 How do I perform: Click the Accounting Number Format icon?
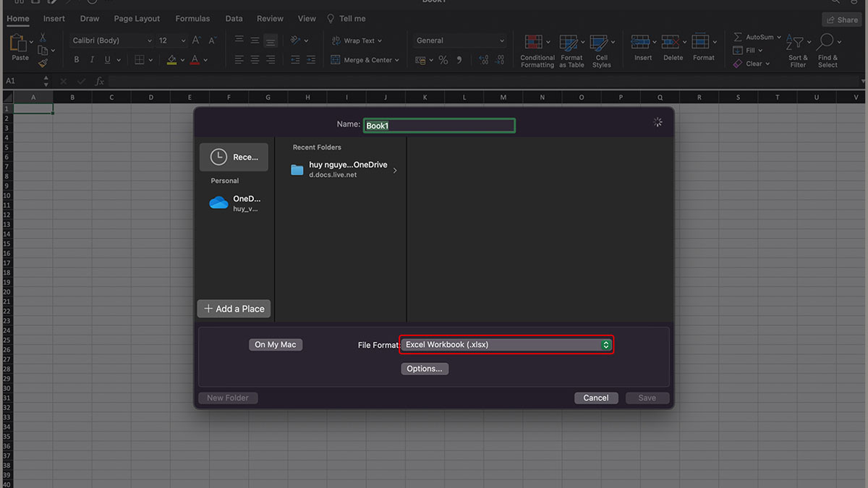pyautogui.click(x=421, y=61)
